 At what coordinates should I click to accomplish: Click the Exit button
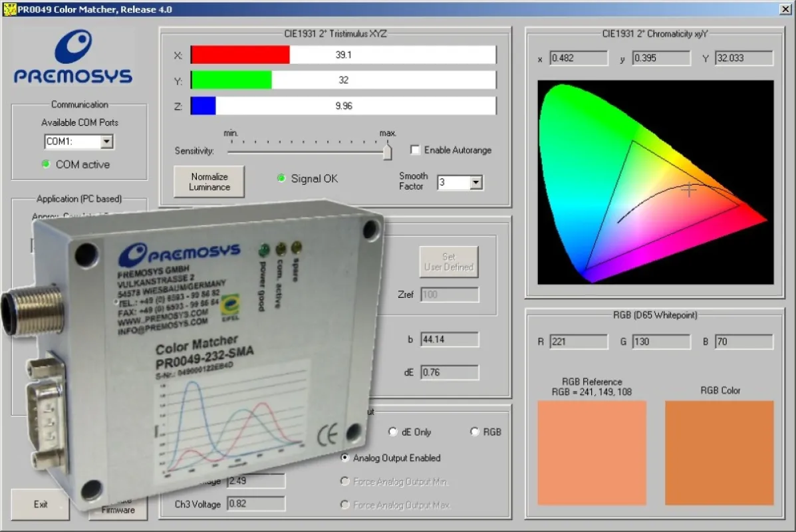click(x=40, y=504)
